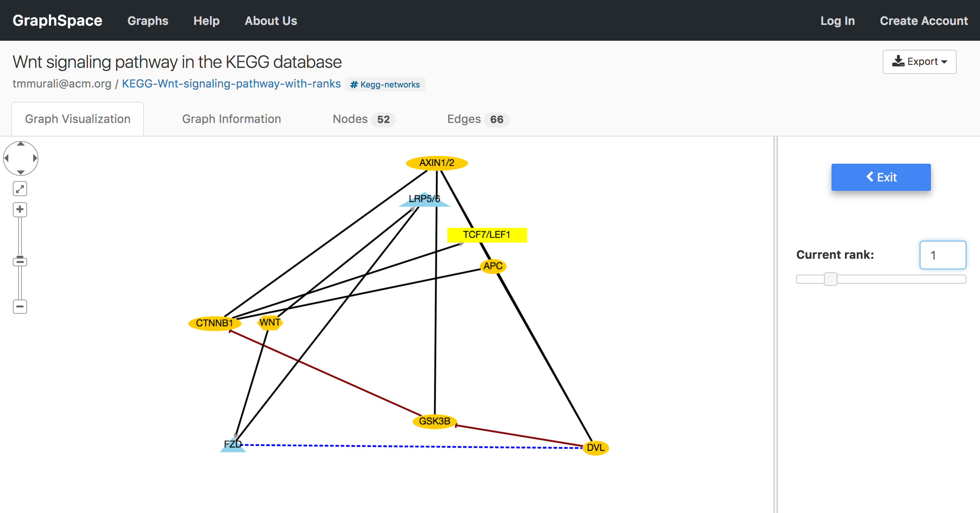Click the vertical split-pane divider handle
The height and width of the screenshot is (513, 980).
pyautogui.click(x=775, y=324)
